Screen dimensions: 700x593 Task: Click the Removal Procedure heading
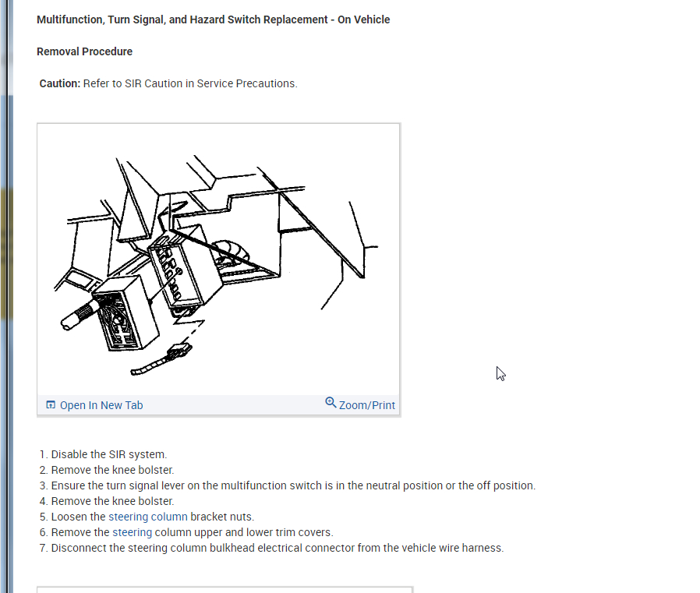[x=84, y=51]
